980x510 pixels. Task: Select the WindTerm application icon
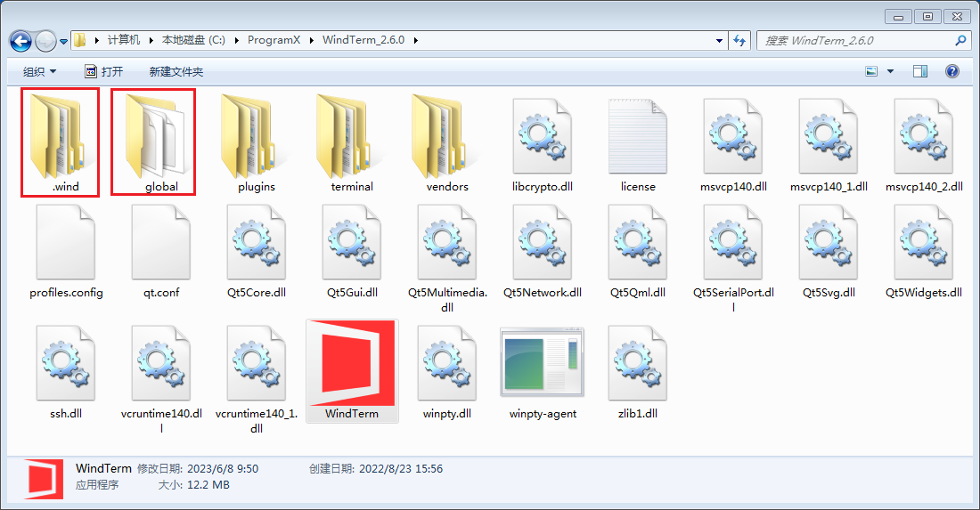(x=352, y=363)
